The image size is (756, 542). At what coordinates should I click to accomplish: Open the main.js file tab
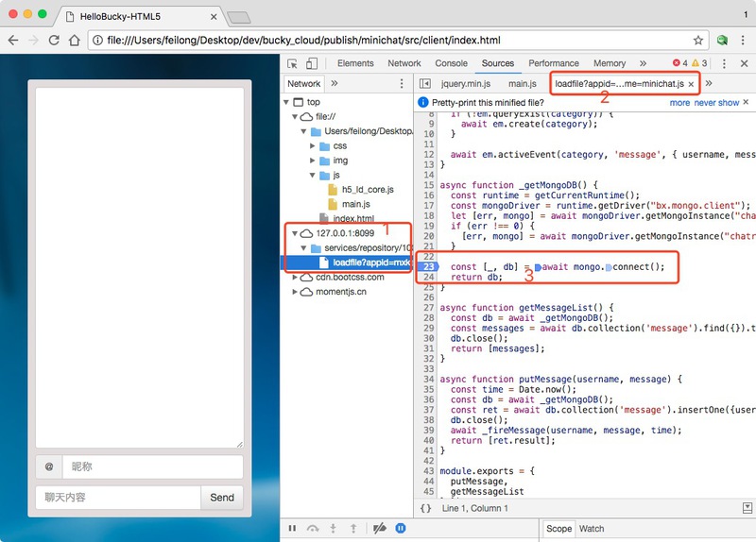523,84
